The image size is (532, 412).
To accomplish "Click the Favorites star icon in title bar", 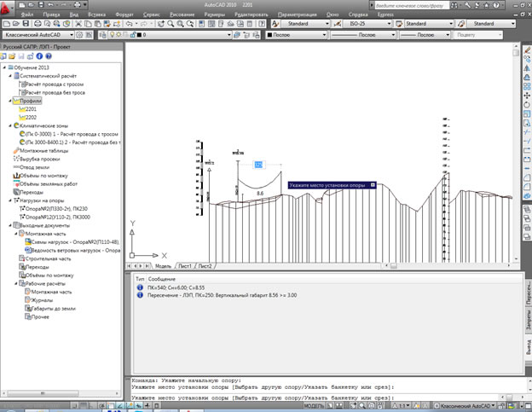I will (487, 5).
